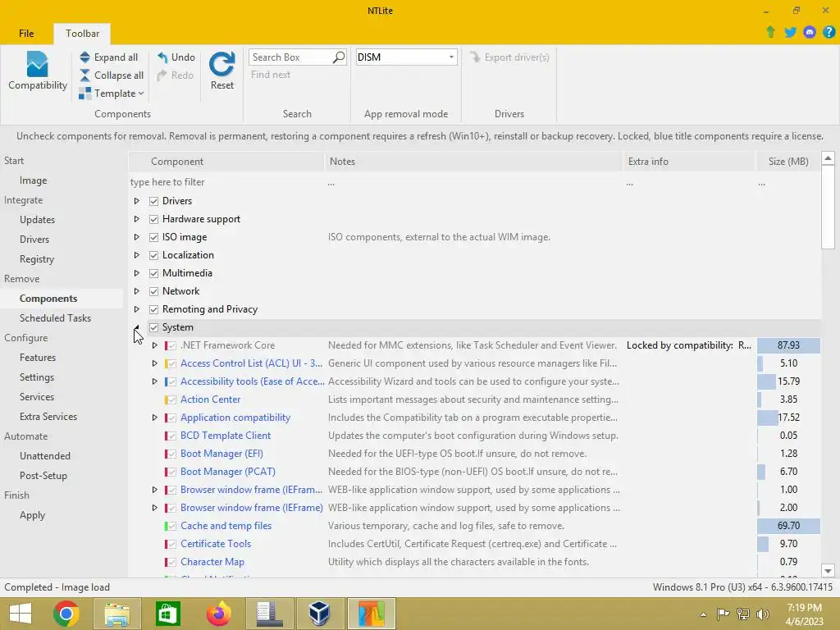Open the File menu
Screen dimensions: 840x630
26,33
